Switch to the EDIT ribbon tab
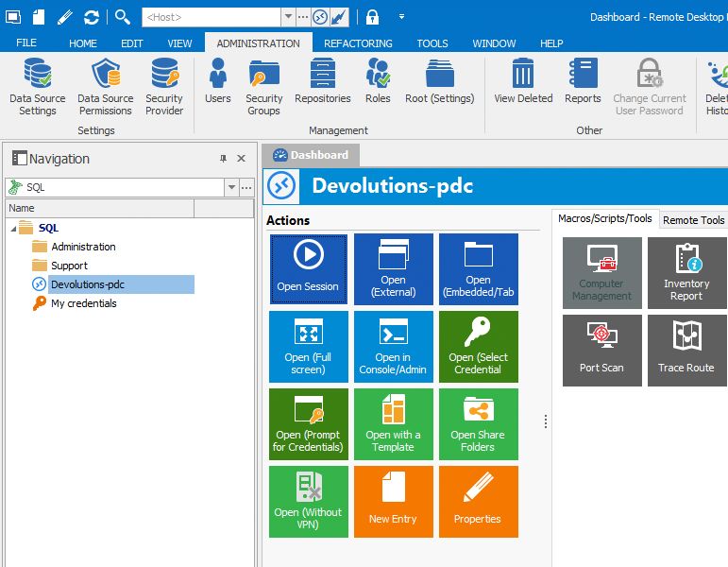Viewport: 728px width, 567px height. [132, 43]
